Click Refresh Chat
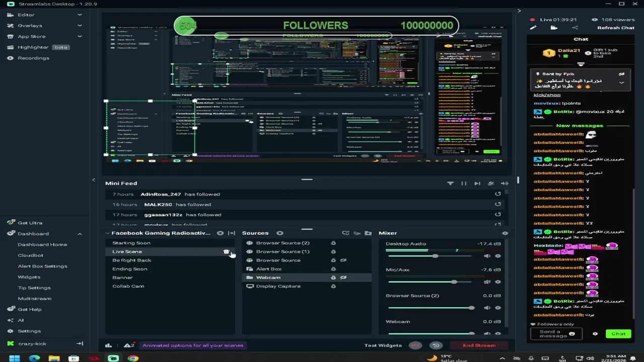Screen dimensions: 644x362 point(616,28)
